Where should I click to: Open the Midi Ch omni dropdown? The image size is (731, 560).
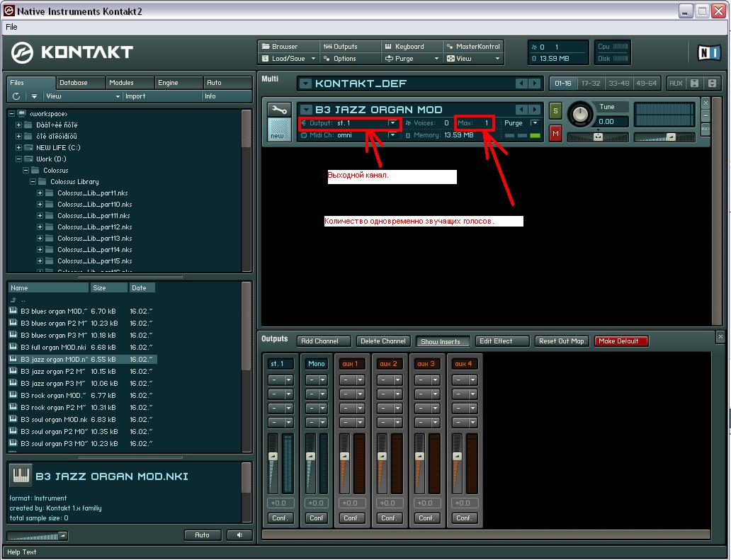[392, 135]
